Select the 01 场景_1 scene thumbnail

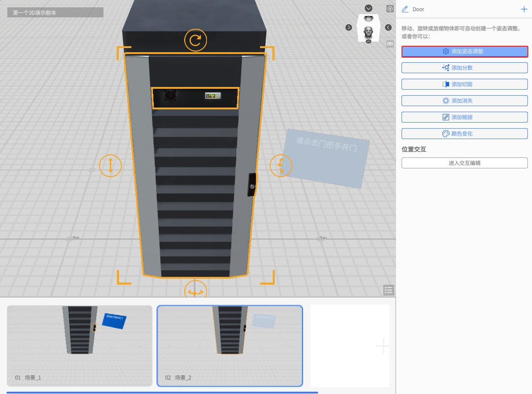click(x=80, y=346)
